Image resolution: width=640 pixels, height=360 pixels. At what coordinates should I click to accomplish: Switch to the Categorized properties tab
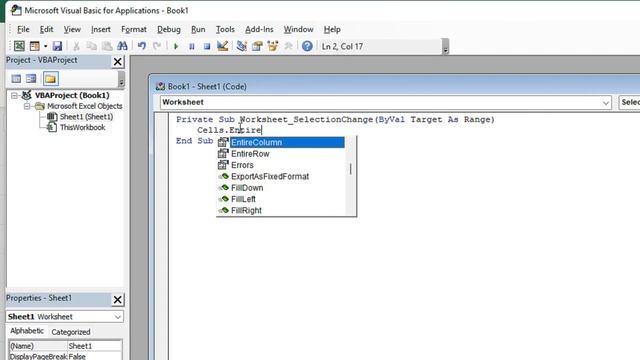(x=71, y=332)
